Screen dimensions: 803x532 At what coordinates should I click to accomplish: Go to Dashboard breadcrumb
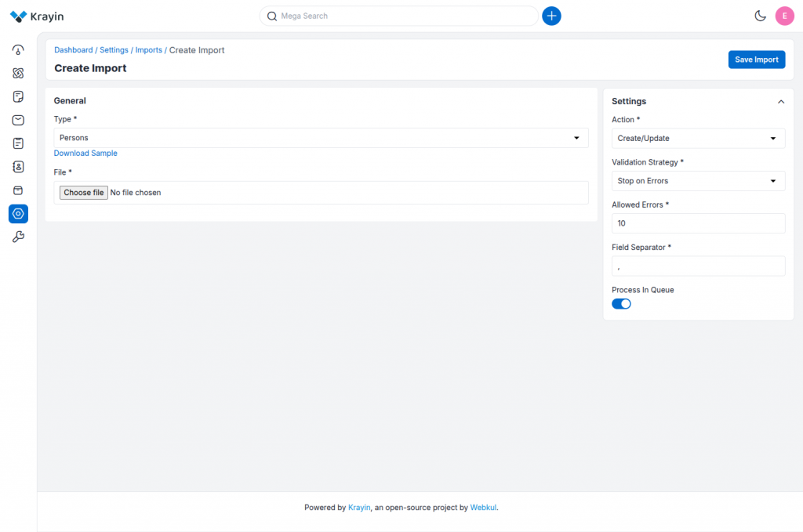coord(74,50)
